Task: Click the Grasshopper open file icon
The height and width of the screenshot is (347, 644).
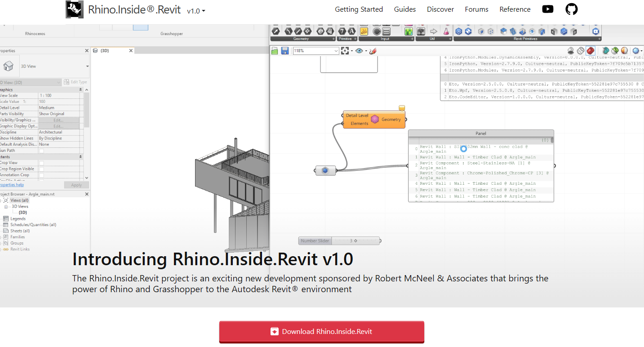Action: [x=275, y=51]
